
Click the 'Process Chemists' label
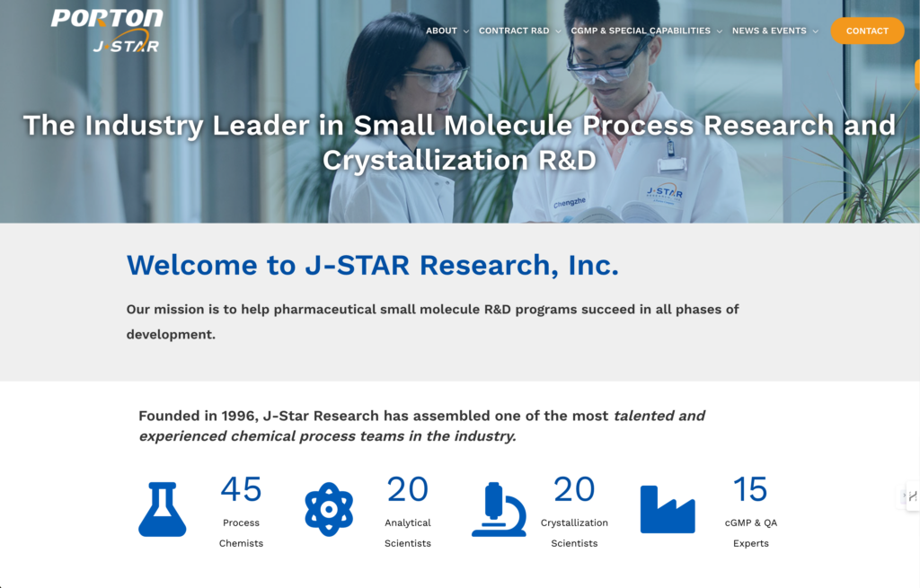pyautogui.click(x=241, y=533)
